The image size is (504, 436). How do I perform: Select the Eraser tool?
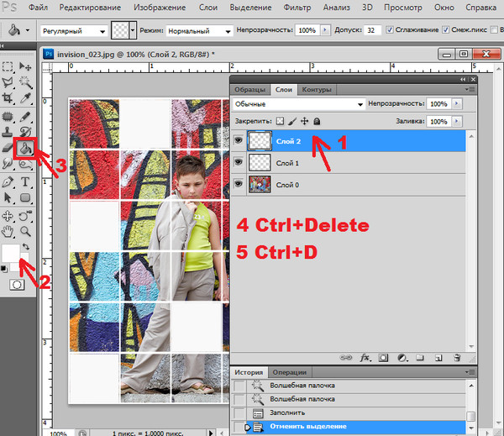(x=8, y=148)
